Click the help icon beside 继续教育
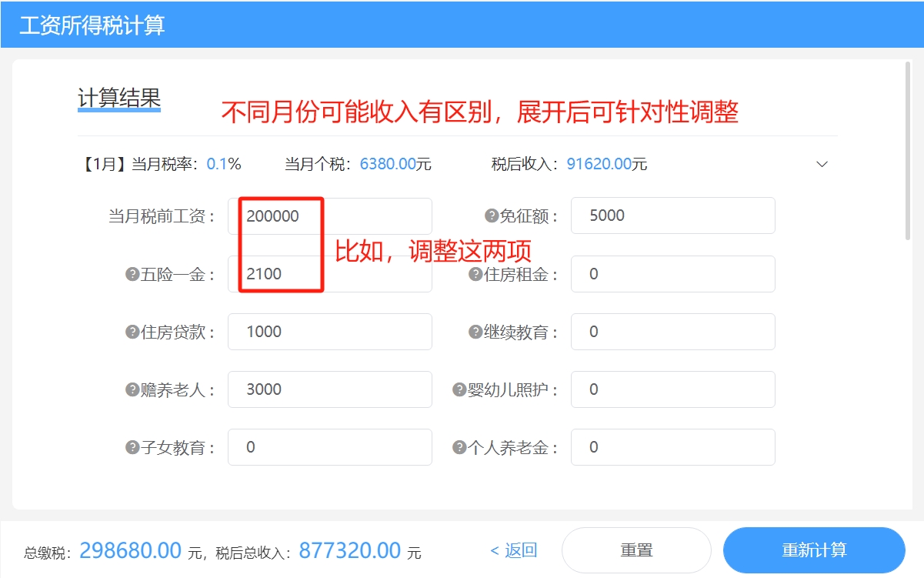924x578 pixels. pos(475,332)
